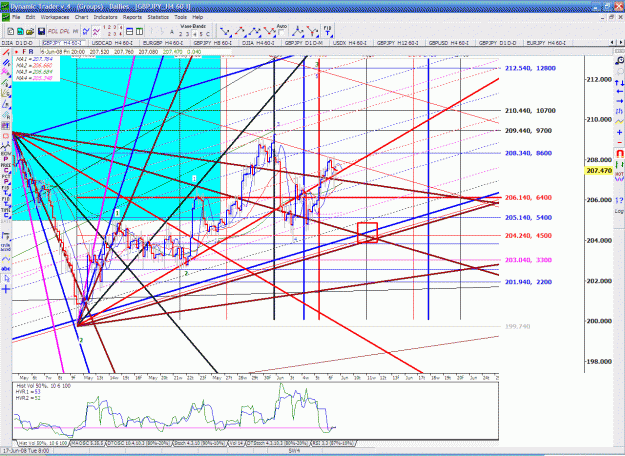Click the FIB T time tool icon
The height and width of the screenshot is (456, 625).
tap(327, 31)
